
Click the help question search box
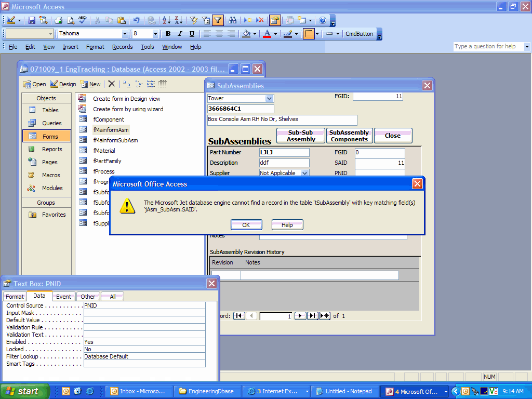coord(488,46)
